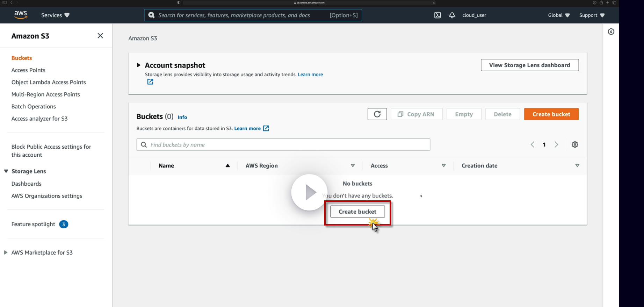Open Multi-Region Access Points
The image size is (644, 307).
click(x=45, y=94)
